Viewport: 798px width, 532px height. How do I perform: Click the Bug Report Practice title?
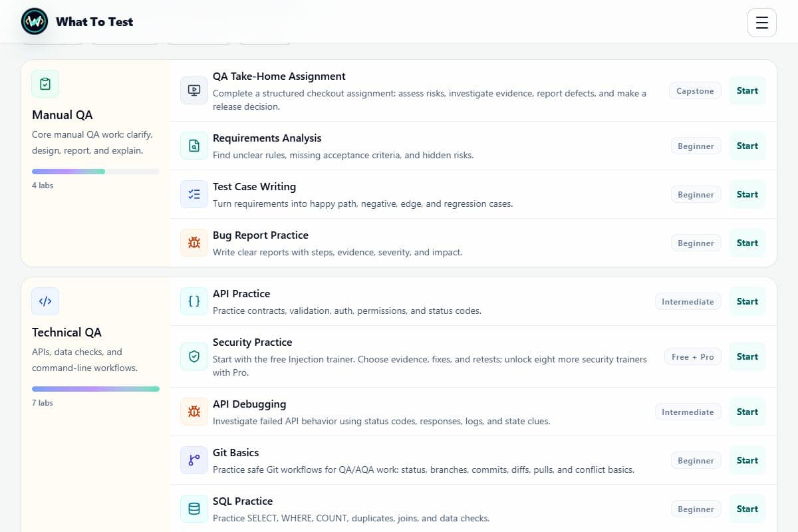[261, 235]
